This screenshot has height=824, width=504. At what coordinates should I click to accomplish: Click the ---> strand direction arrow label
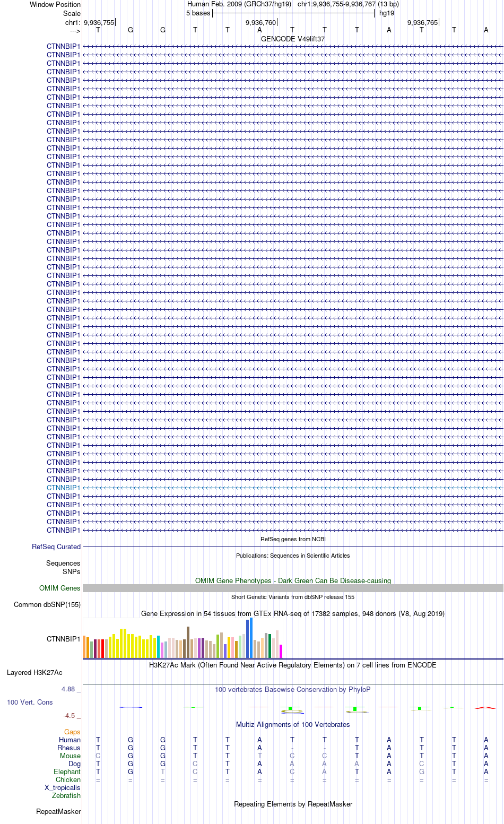pyautogui.click(x=75, y=31)
